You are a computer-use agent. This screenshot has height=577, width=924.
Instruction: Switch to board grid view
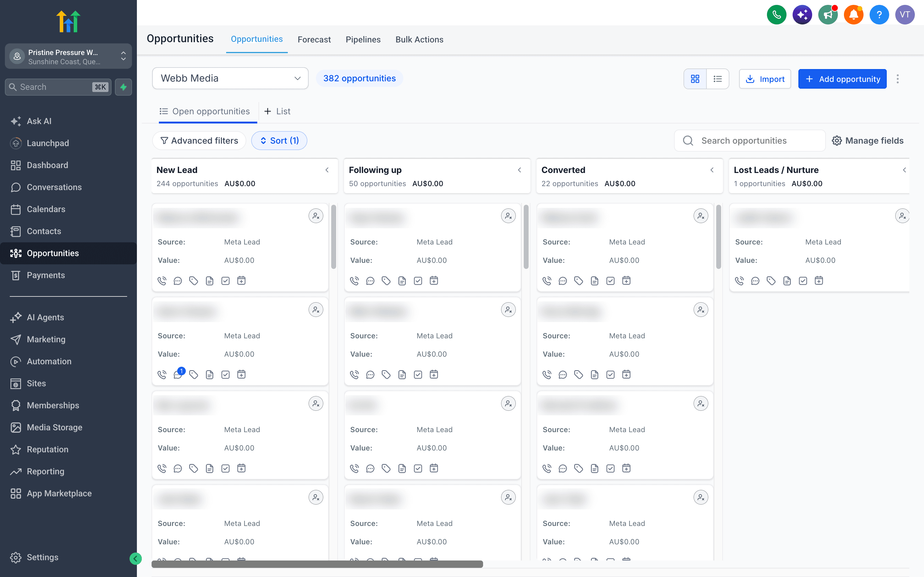pos(695,79)
